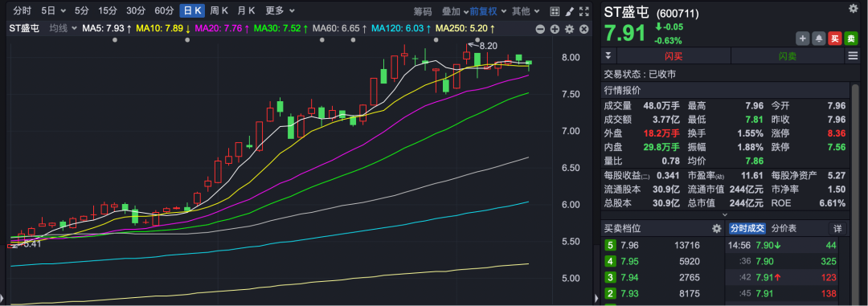Zoom out chart with minus icon
Image resolution: width=868 pixels, height=306 pixels.
[x=540, y=30]
